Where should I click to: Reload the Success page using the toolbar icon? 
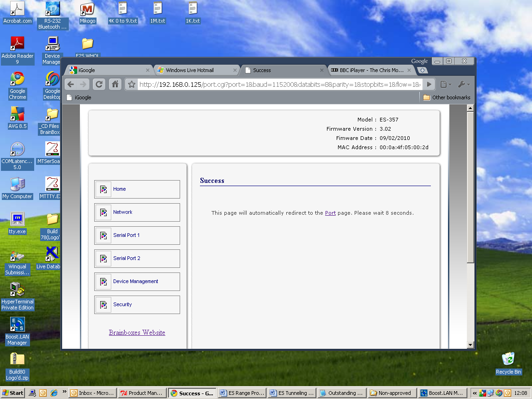pyautogui.click(x=99, y=84)
